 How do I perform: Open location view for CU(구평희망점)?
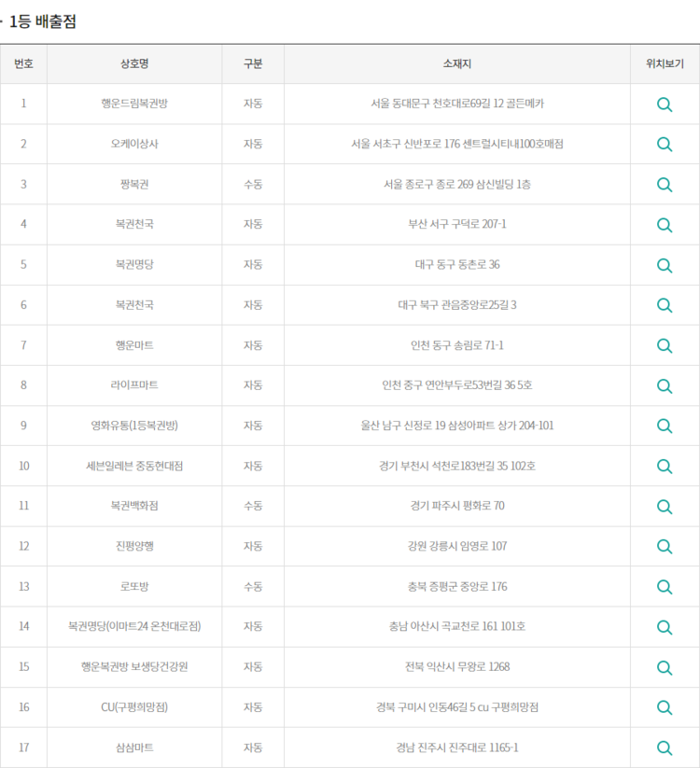pyautogui.click(x=665, y=707)
